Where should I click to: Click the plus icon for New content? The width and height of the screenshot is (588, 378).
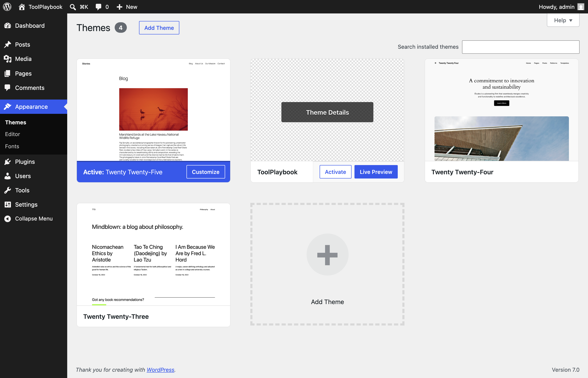click(119, 7)
